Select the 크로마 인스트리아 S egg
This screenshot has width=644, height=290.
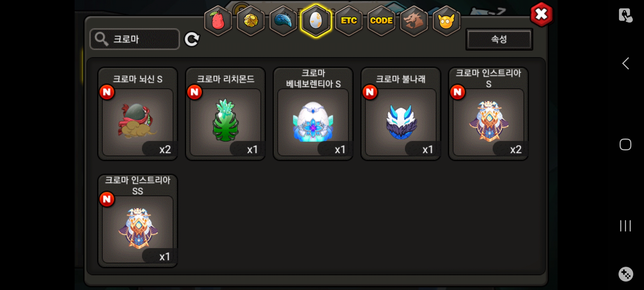pos(489,114)
